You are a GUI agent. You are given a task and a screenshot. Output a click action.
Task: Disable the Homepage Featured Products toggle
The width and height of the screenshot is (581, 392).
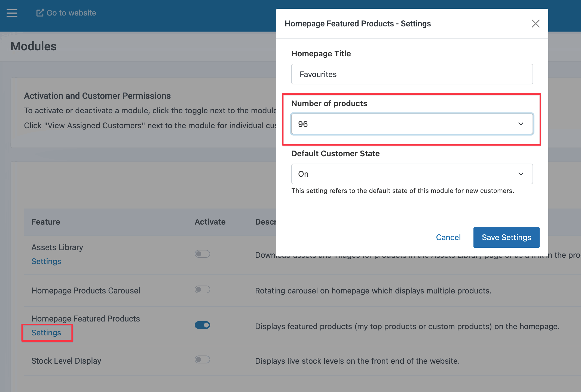point(202,325)
